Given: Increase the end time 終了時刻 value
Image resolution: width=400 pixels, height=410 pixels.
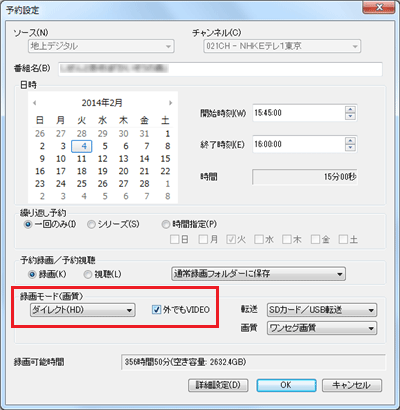Looking at the screenshot, I should click(350, 140).
